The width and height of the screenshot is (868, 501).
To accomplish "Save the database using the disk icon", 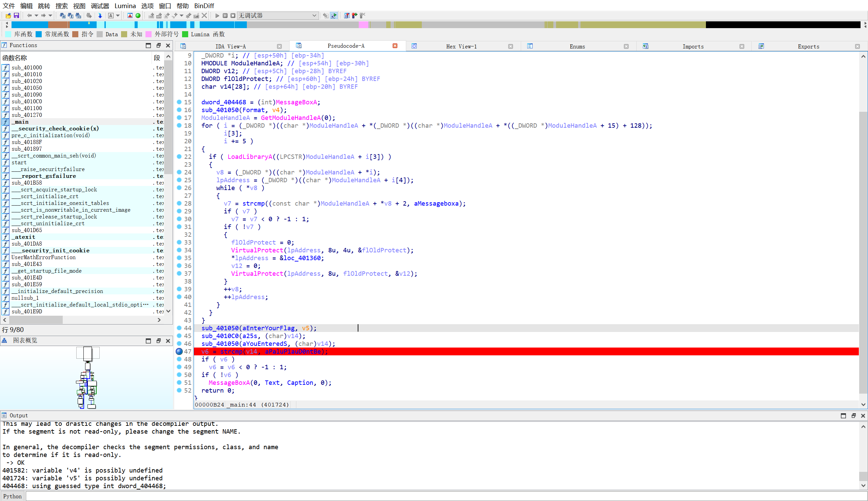I will 16,16.
